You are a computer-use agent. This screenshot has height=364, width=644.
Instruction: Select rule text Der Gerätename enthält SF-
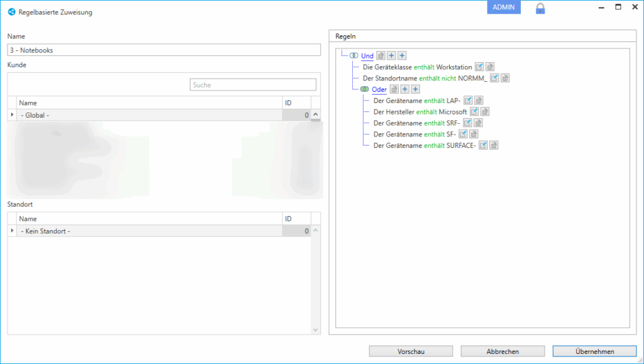(x=414, y=134)
